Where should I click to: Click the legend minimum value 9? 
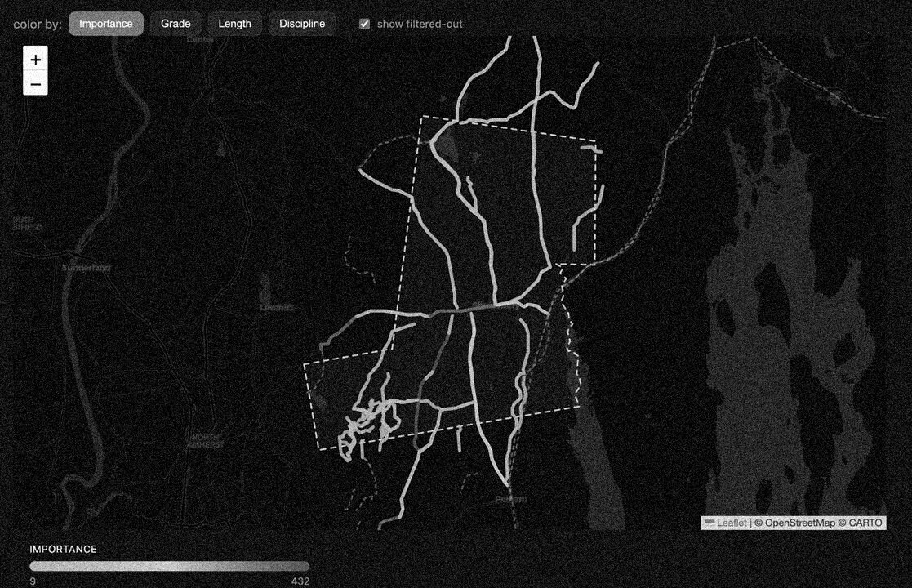[x=33, y=581]
